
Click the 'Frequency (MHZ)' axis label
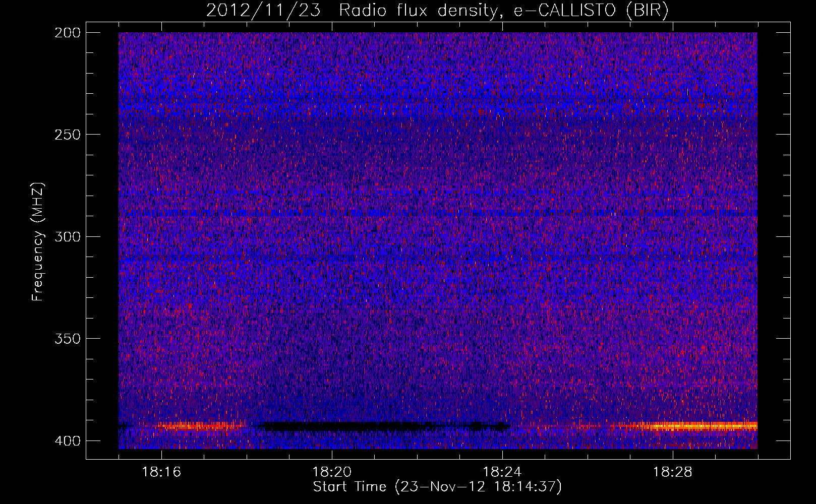click(x=38, y=242)
